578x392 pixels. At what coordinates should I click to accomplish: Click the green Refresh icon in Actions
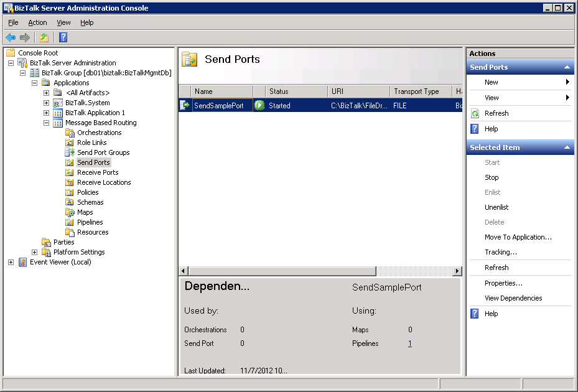click(x=475, y=113)
